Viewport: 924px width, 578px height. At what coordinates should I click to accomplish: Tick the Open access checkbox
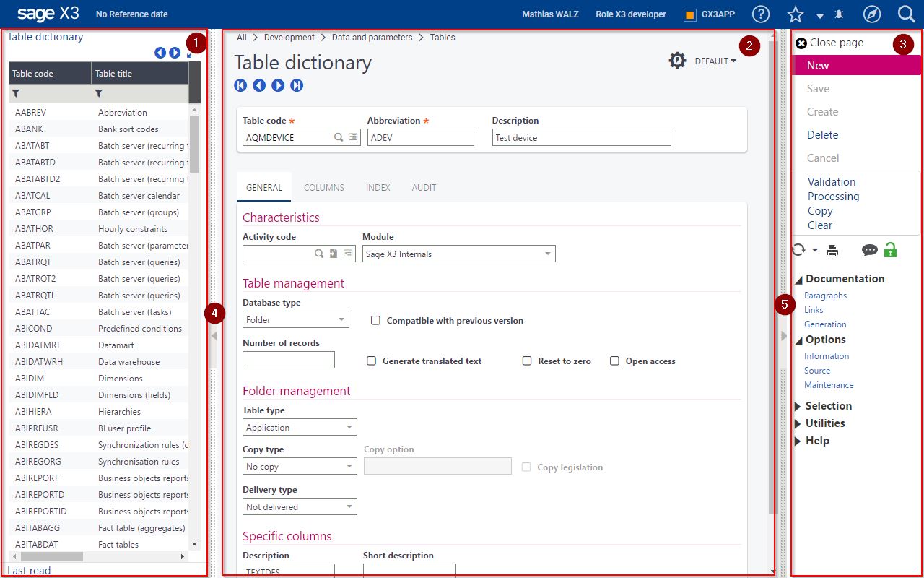(614, 361)
